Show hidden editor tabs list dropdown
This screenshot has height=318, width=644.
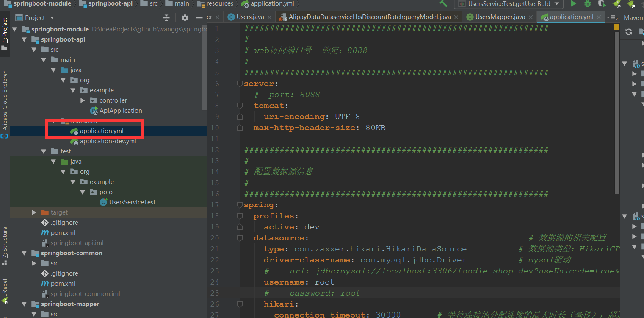point(612,17)
